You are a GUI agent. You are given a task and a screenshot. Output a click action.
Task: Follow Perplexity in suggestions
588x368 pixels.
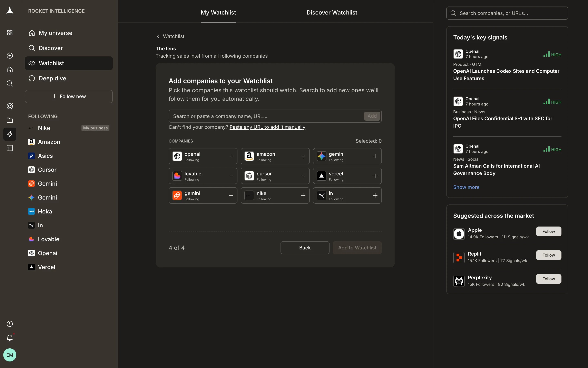click(548, 279)
